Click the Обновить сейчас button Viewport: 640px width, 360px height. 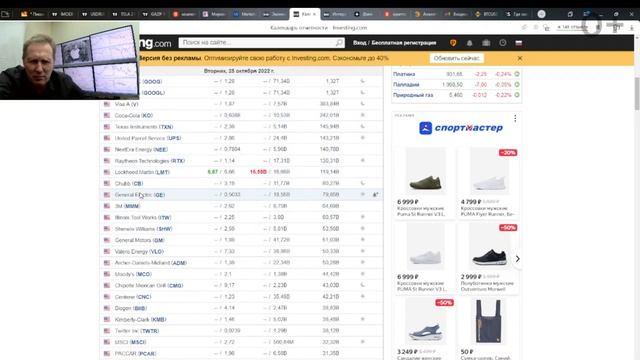coord(456,58)
